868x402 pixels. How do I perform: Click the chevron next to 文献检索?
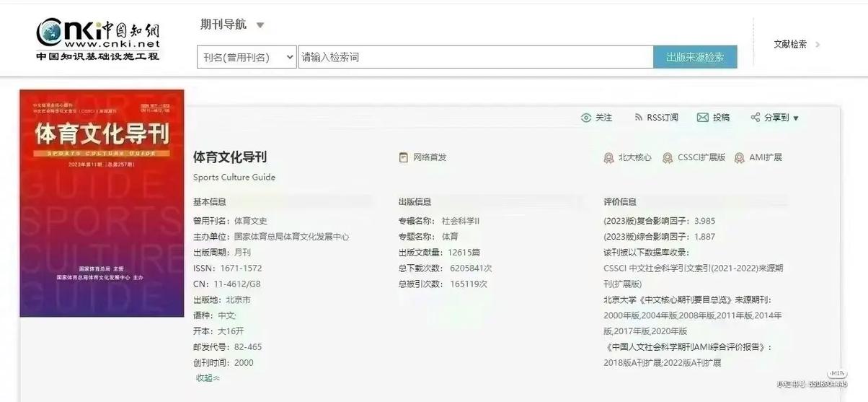pos(818,44)
